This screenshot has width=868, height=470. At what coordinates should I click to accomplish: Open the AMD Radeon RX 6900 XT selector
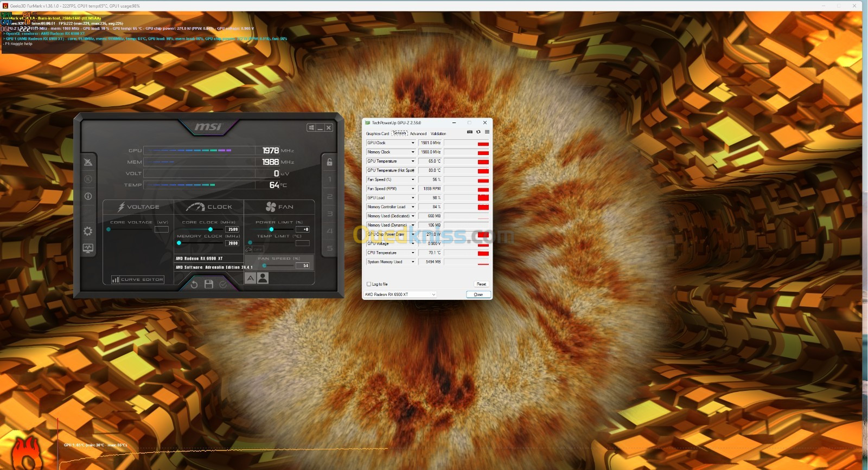(x=400, y=294)
